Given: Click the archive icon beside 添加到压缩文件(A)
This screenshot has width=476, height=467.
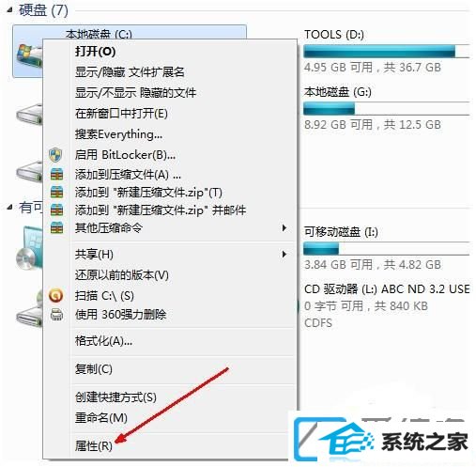Looking at the screenshot, I should click(56, 175).
